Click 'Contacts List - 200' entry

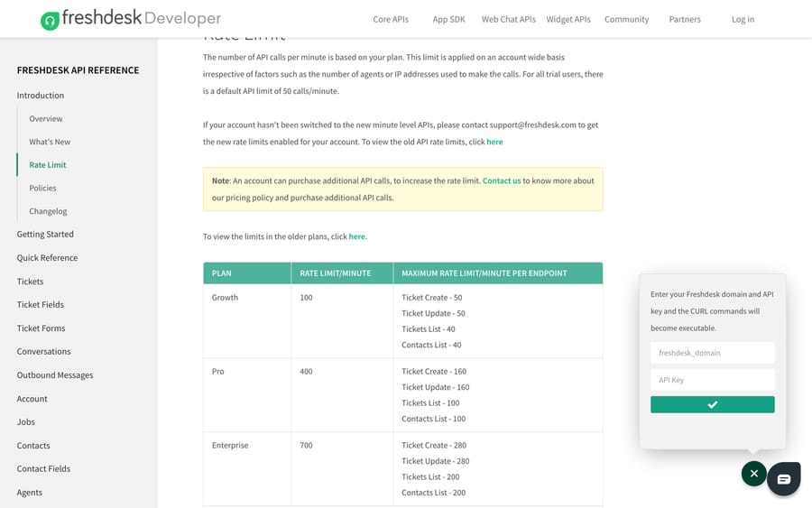point(433,493)
